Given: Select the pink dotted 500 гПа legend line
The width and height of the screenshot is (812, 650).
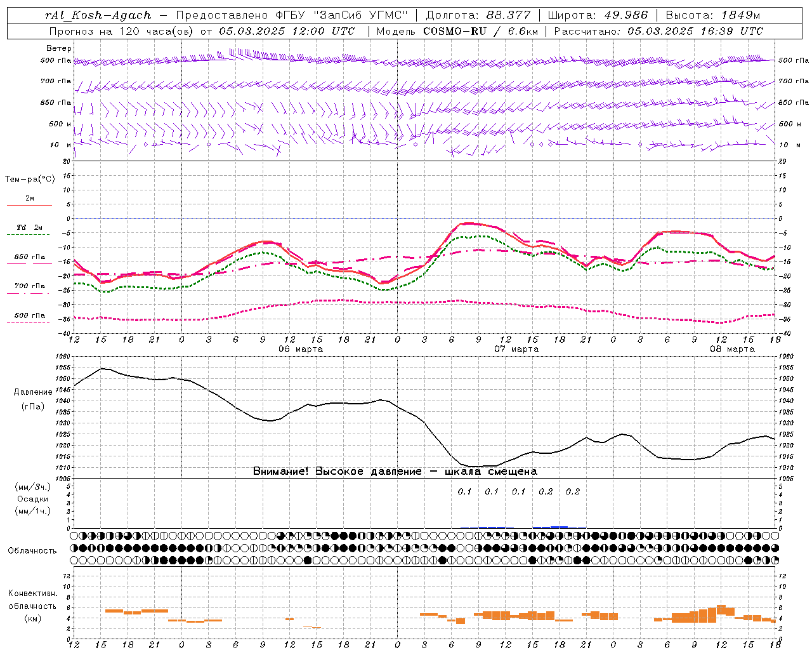Looking at the screenshot, I should [29, 323].
